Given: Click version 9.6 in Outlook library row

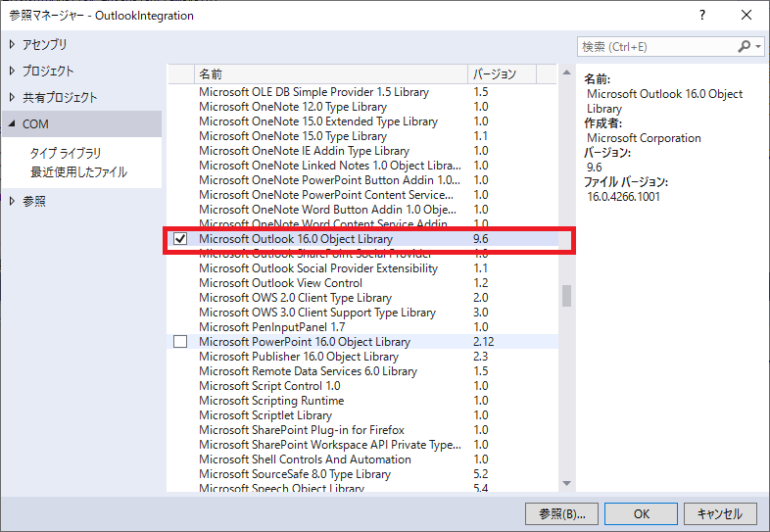Looking at the screenshot, I should (x=481, y=239).
